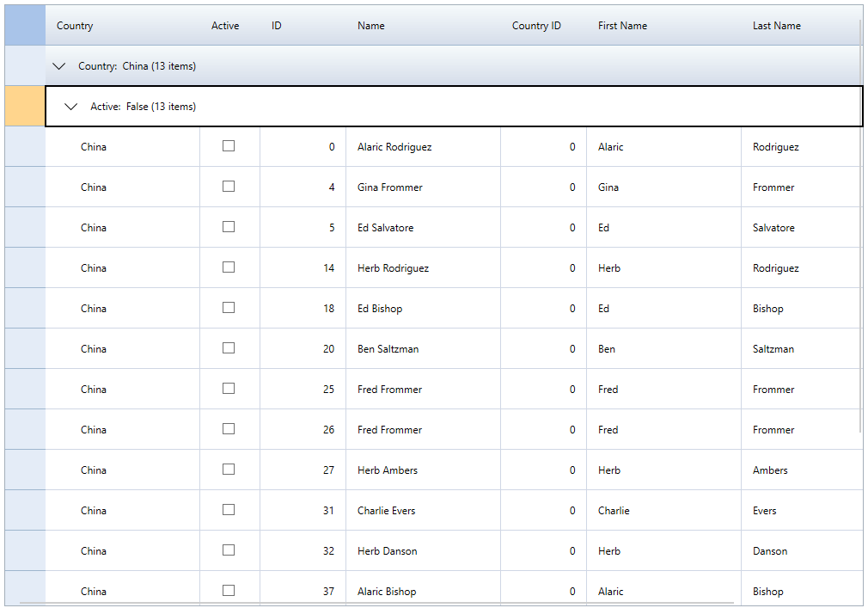Toggle Active checkbox for Herb Danson
Screen dimensions: 868x608
229,550
